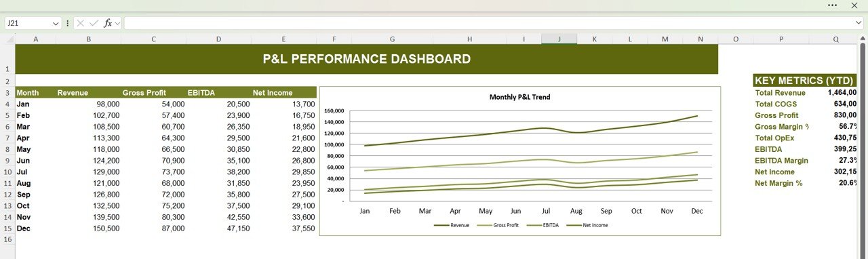Click the Gross Margin % metric label
Image resolution: width=868 pixels, height=259 pixels.
pos(782,127)
